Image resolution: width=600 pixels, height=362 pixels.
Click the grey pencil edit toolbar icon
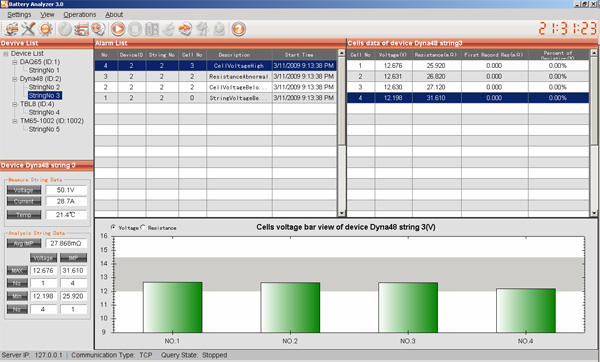(x=168, y=29)
